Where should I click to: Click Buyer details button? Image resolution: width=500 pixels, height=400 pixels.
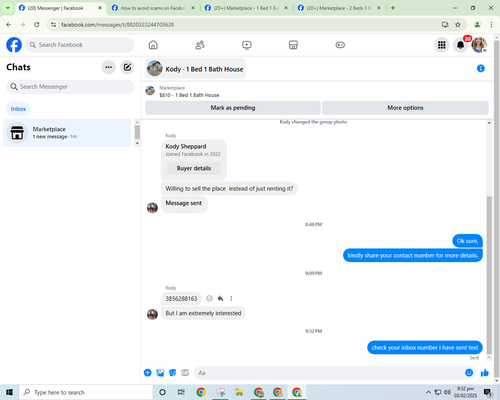[194, 168]
